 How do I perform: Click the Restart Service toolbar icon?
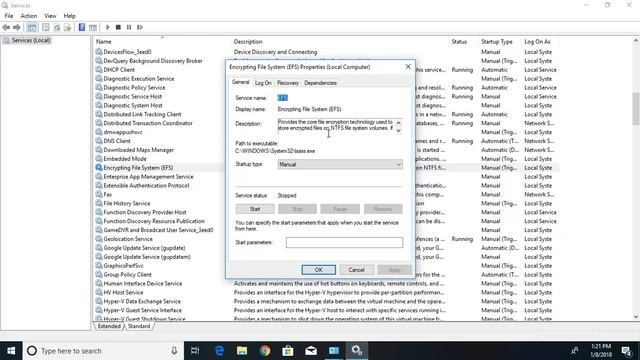click(140, 27)
